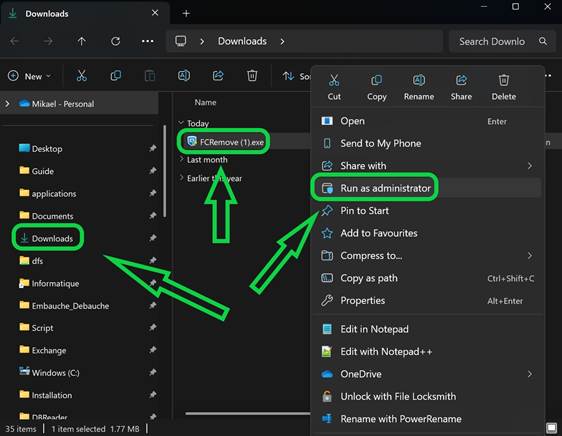Toggle the pin beside Desktop folder
The height and width of the screenshot is (436, 562).
click(153, 148)
